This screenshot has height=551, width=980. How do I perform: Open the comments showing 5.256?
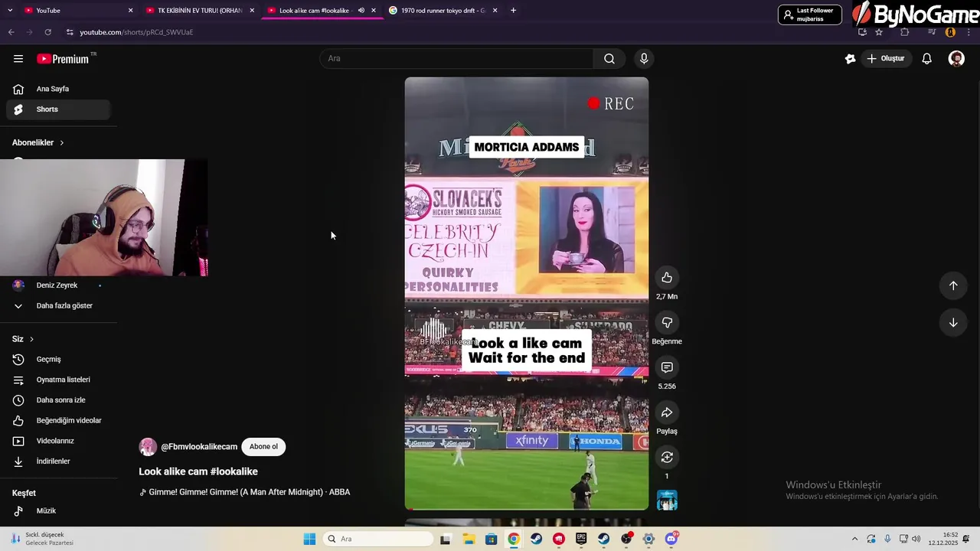click(x=667, y=368)
